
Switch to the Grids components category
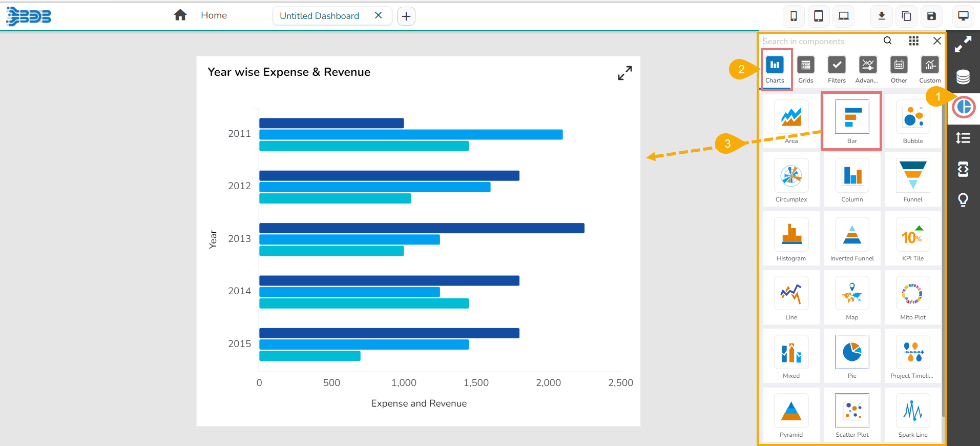coord(805,69)
